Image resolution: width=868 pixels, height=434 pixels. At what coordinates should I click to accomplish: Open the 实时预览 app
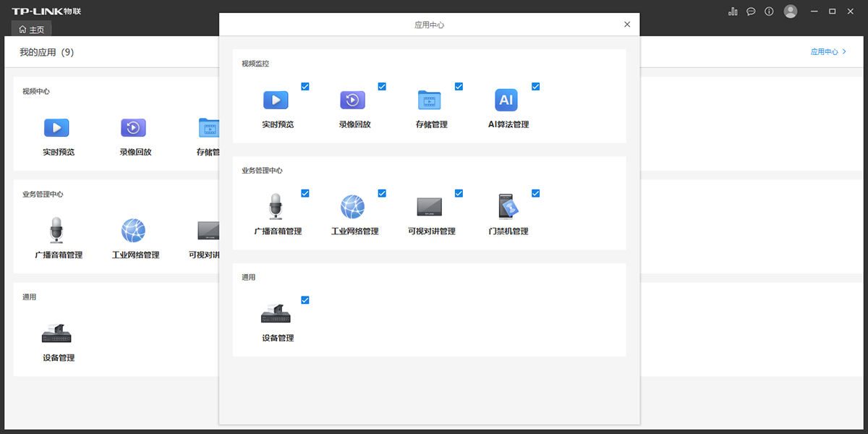tap(276, 100)
